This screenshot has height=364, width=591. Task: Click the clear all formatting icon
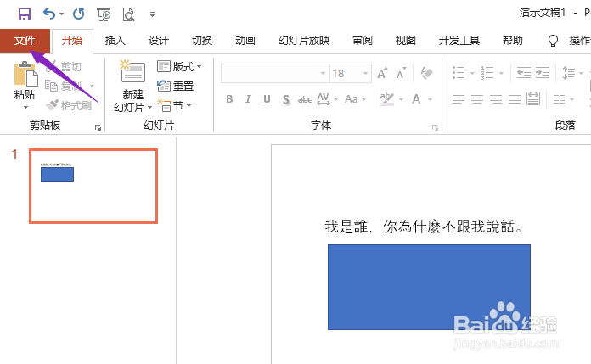426,73
